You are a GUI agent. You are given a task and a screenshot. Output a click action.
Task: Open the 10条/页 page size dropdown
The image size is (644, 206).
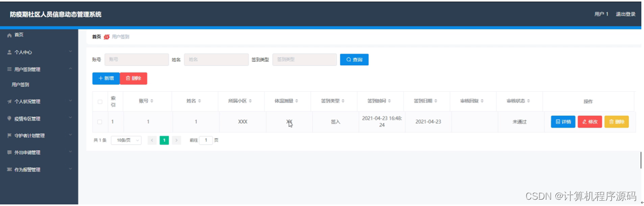coord(126,140)
